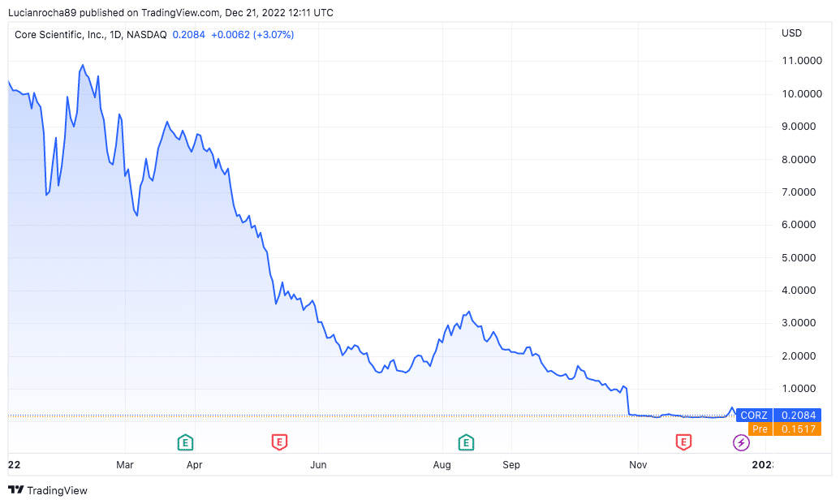
Task: Click the Aug label on time axis
Action: point(442,465)
